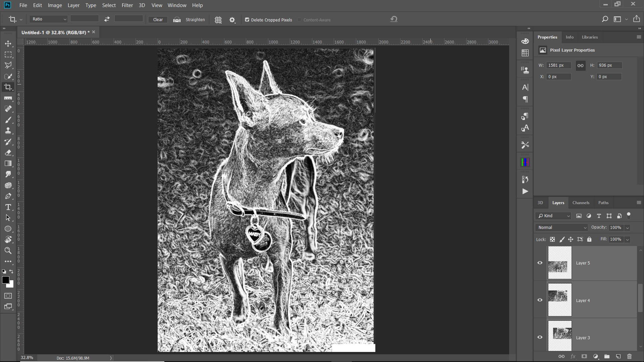Viewport: 644px width, 362px height.
Task: Hide Layer 3 with the eye icon
Action: (540, 337)
